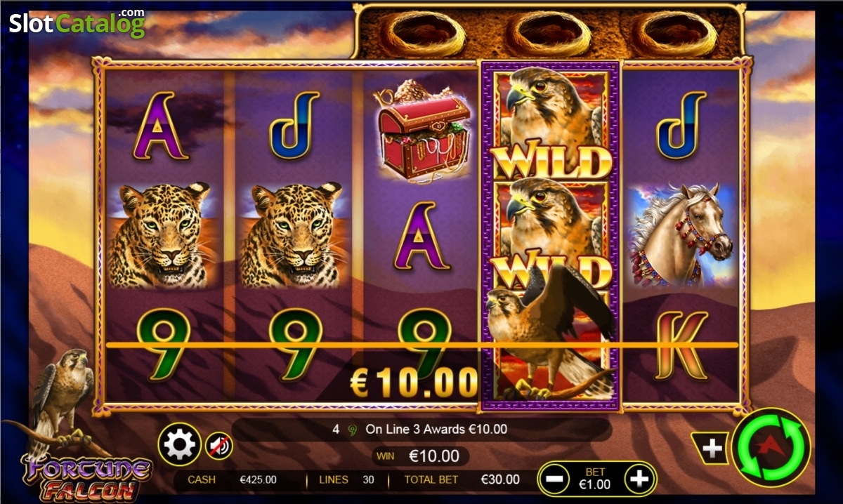Open the settings gear icon
Viewport: 843px width, 504px height.
click(x=180, y=444)
